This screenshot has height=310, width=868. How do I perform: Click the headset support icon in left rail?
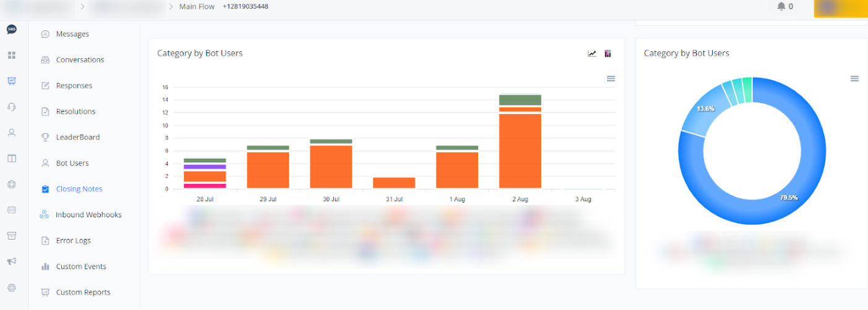12,107
